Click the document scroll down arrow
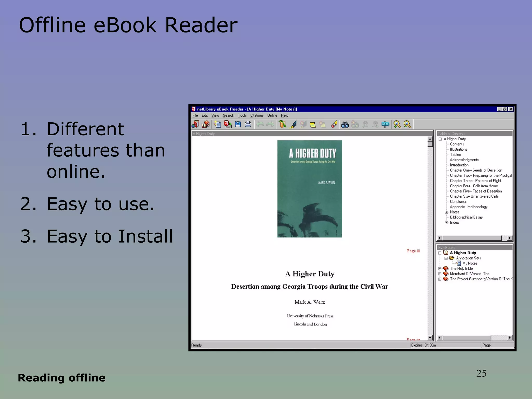The image size is (532, 399). point(430,338)
